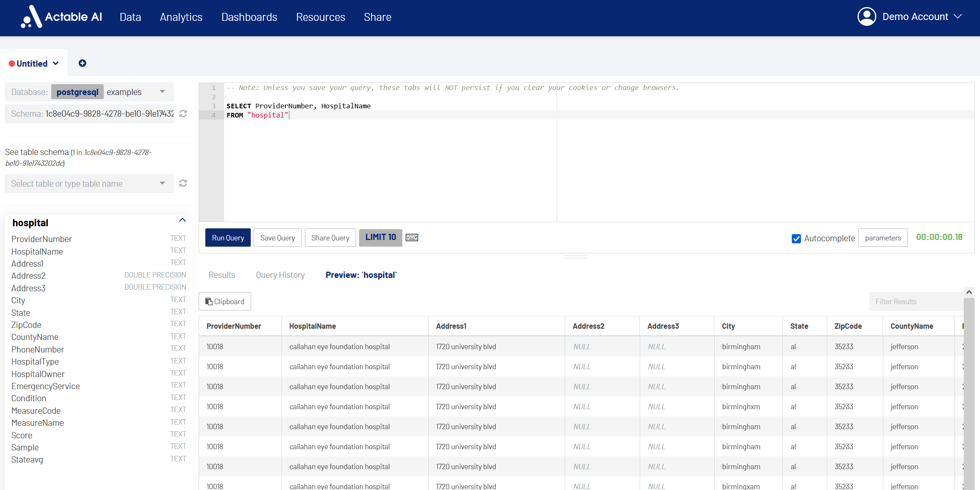Click the Filter Results input field

coord(916,301)
